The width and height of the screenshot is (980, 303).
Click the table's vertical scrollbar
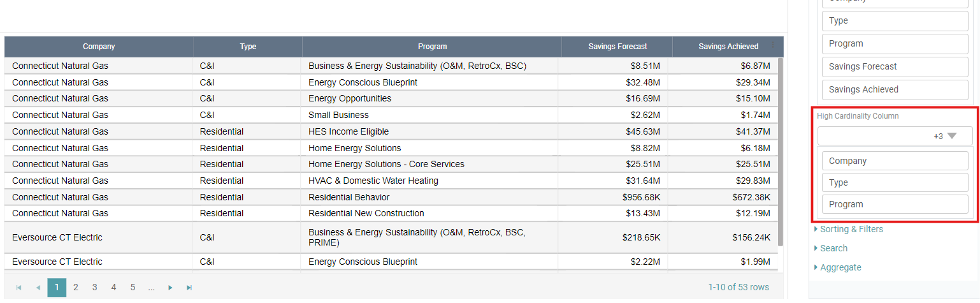(x=781, y=152)
